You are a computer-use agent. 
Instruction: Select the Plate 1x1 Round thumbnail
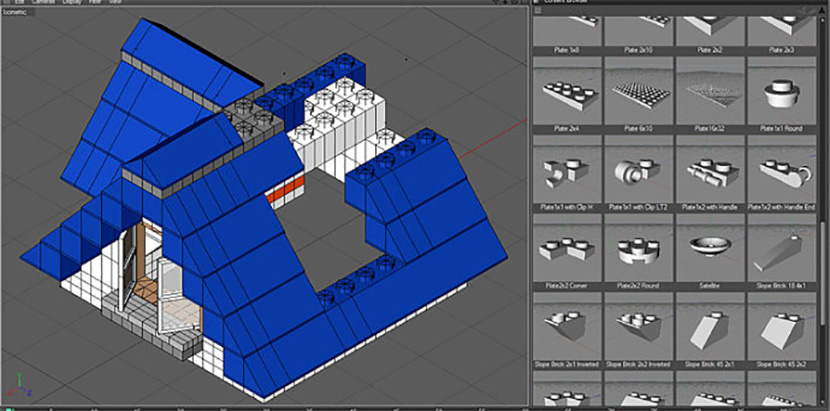(781, 91)
